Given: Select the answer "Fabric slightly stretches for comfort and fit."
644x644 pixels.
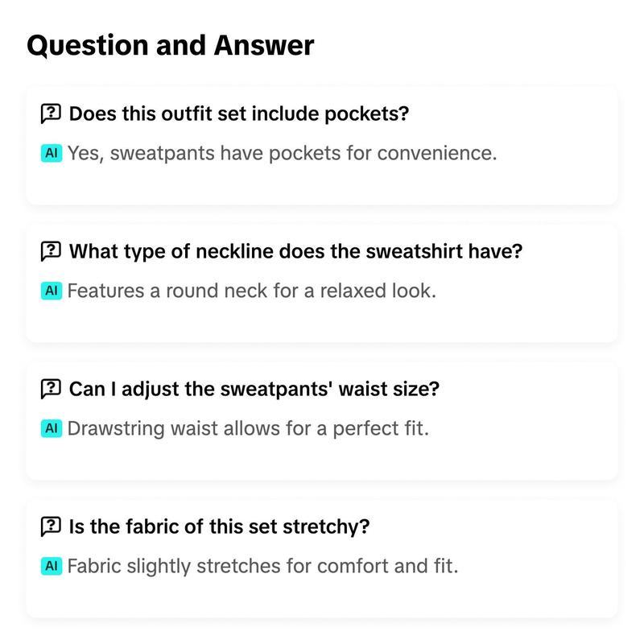Looking at the screenshot, I should click(262, 566).
